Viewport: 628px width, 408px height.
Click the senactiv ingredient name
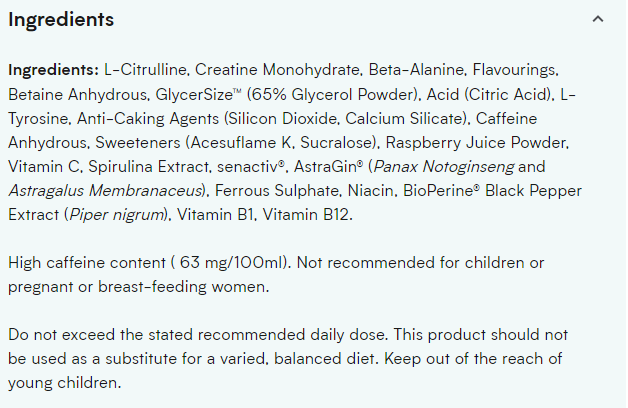(x=251, y=167)
